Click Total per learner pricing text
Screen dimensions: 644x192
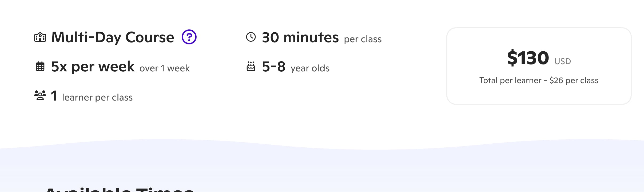pos(539,80)
